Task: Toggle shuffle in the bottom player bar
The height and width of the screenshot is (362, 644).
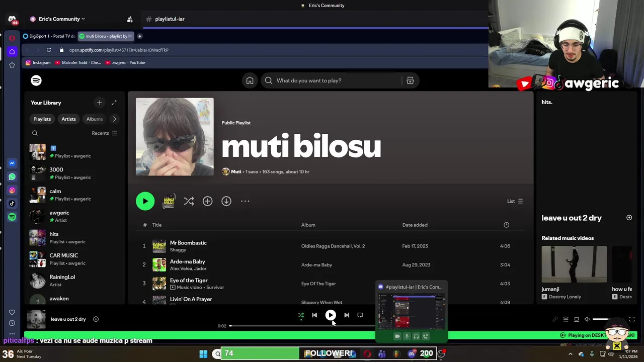Action: [301, 315]
